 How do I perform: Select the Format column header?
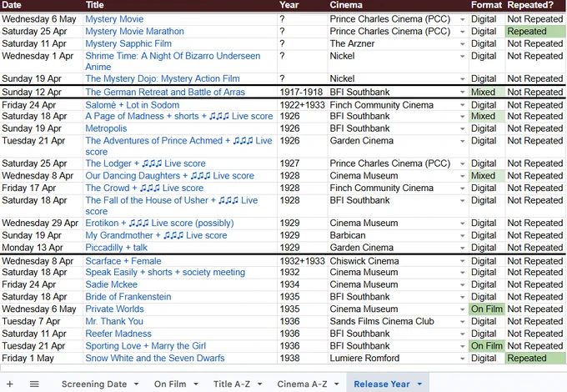[486, 5]
